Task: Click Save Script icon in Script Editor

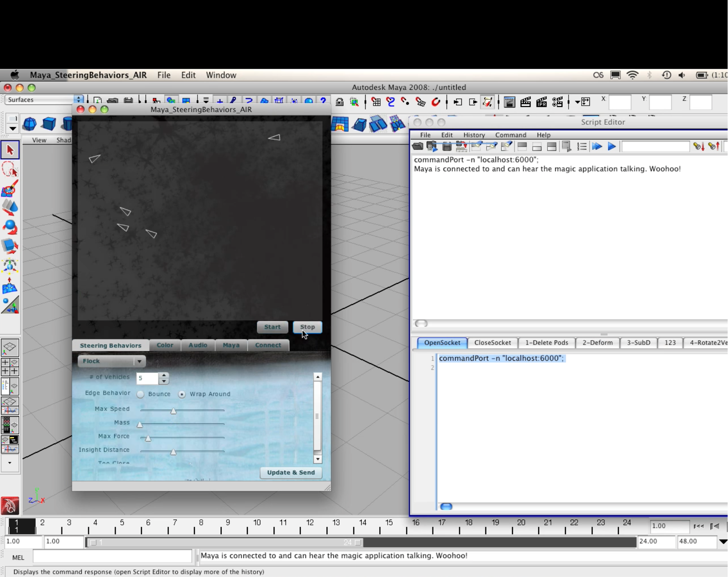Action: point(446,146)
